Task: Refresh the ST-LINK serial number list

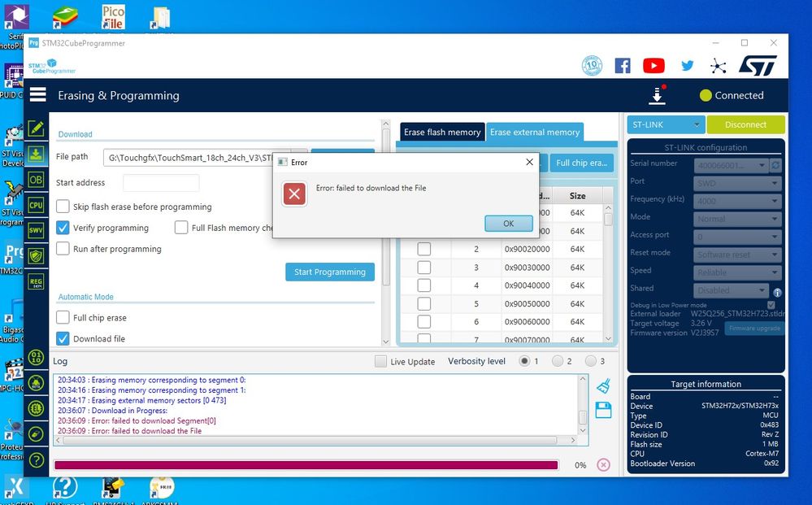Action: [x=775, y=165]
